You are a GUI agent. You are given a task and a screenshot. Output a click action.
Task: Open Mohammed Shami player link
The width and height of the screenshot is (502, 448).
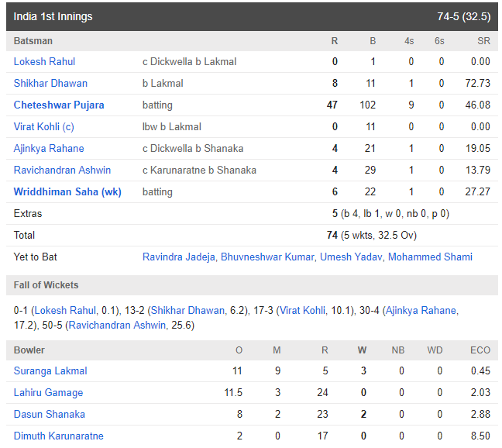point(430,257)
